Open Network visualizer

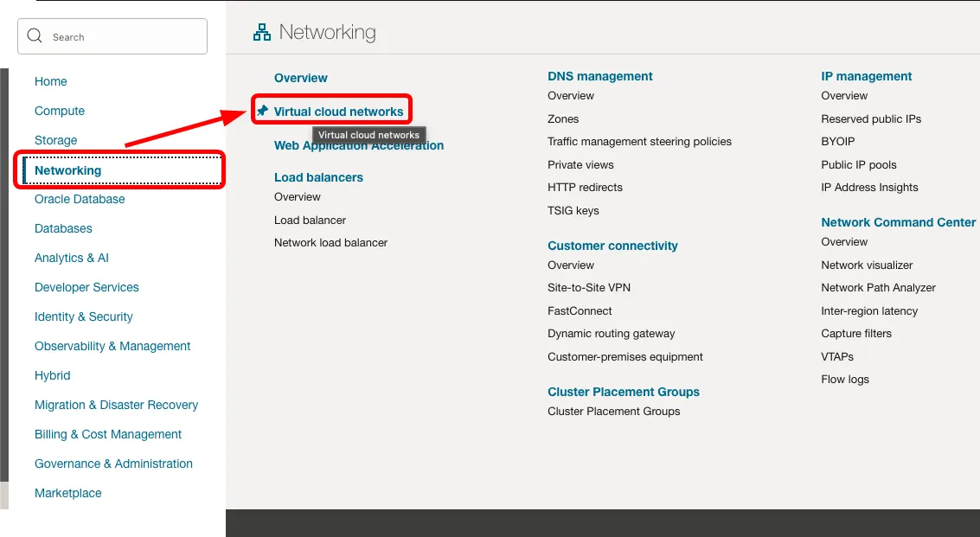[867, 265]
